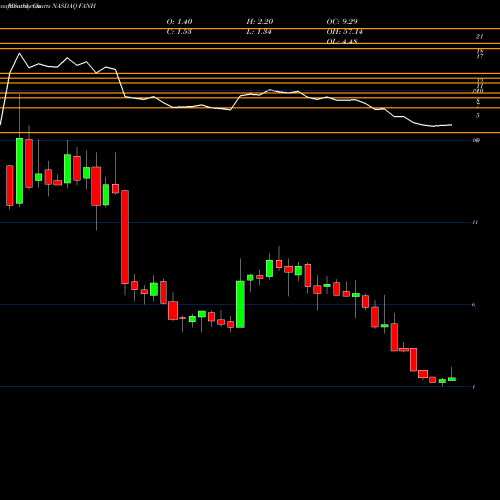The image size is (500, 500).
Task: Click the OC: 9.29 readout
Action: pos(342,22)
